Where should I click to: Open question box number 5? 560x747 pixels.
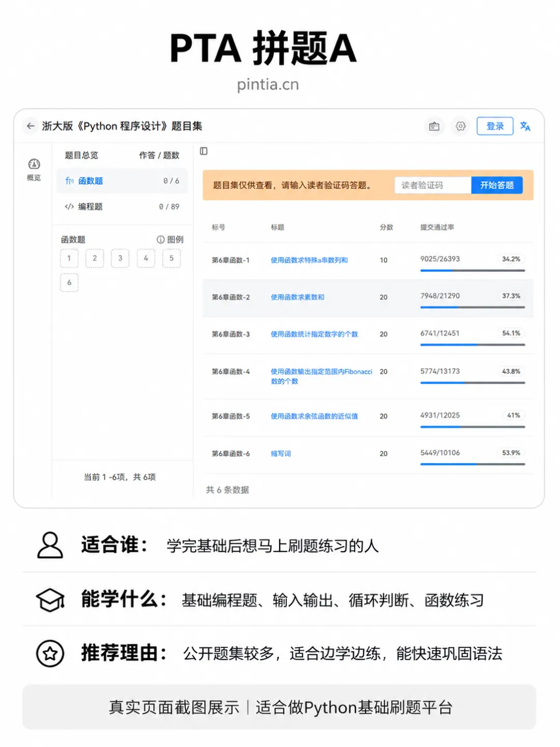point(172,258)
